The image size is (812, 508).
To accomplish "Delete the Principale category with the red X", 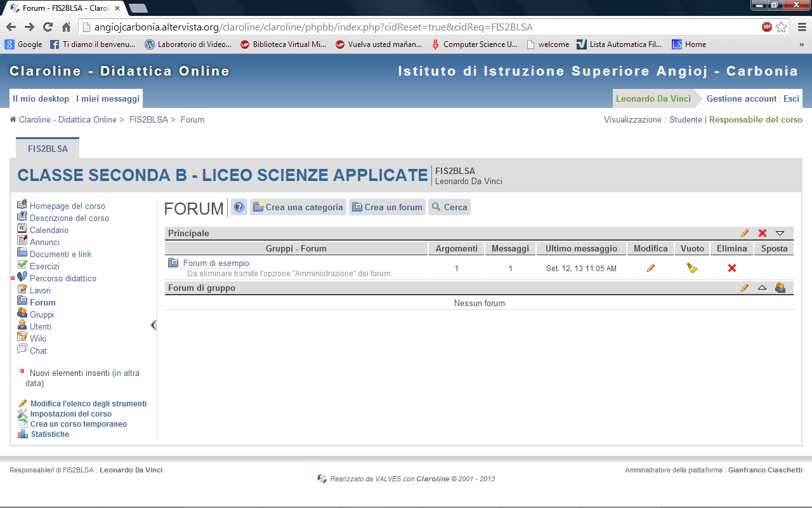I will click(x=763, y=234).
